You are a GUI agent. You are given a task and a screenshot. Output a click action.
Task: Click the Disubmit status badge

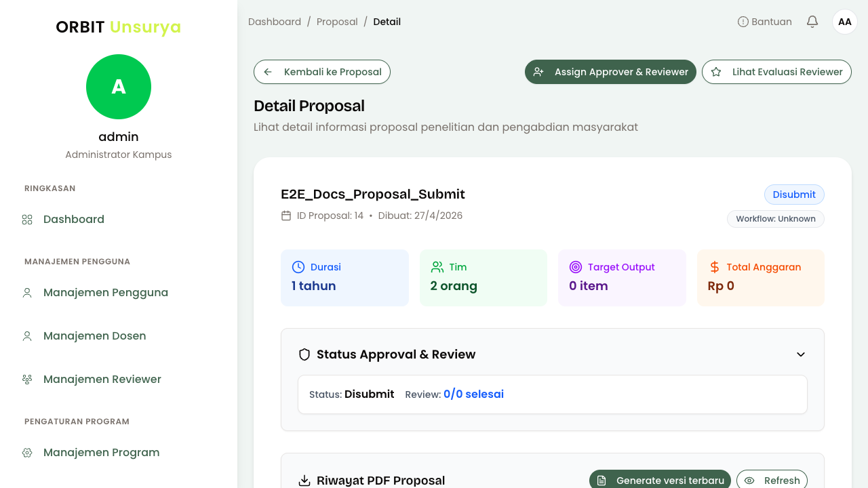tap(794, 195)
